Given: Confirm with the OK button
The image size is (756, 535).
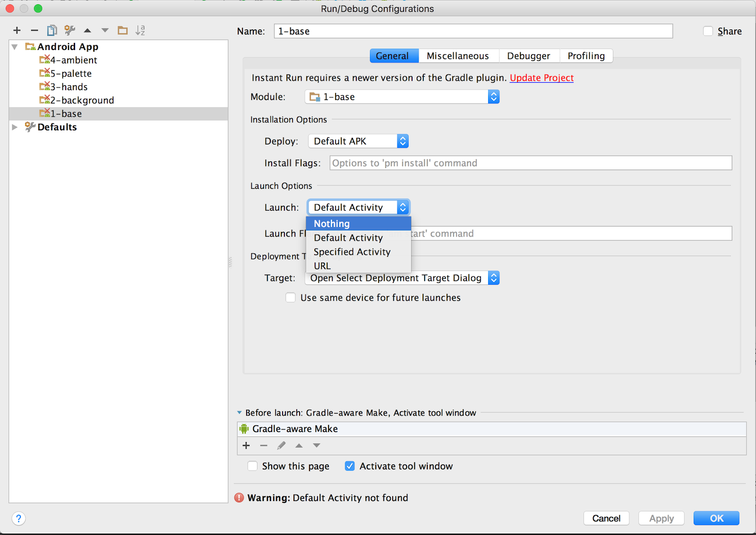Looking at the screenshot, I should pyautogui.click(x=716, y=518).
